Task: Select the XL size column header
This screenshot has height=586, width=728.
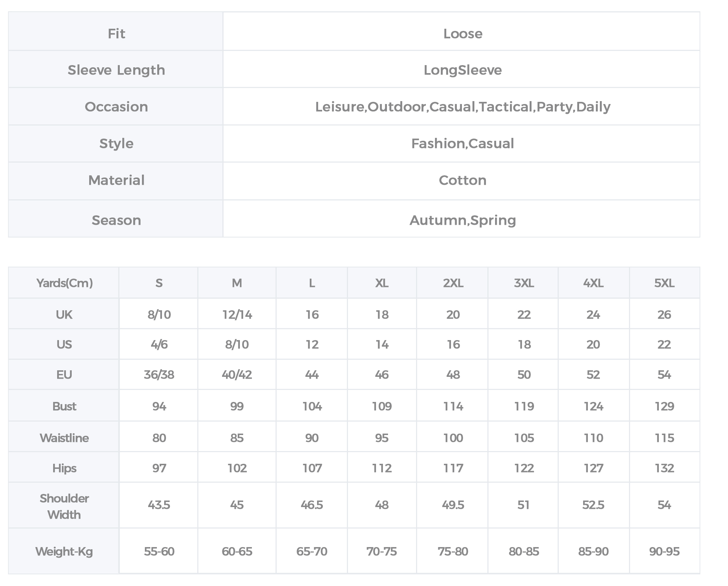Action: (382, 283)
